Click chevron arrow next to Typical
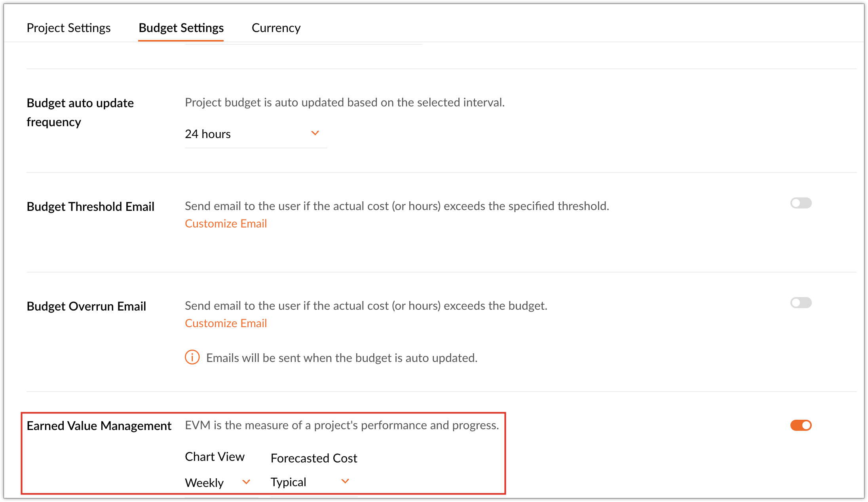Image resolution: width=868 pixels, height=502 pixels. [x=345, y=481]
